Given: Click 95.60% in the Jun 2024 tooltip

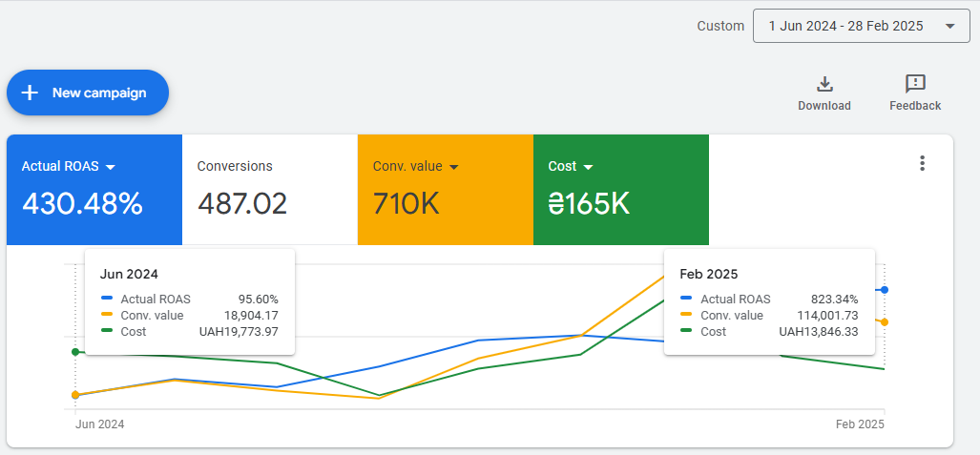Looking at the screenshot, I should (x=259, y=300).
